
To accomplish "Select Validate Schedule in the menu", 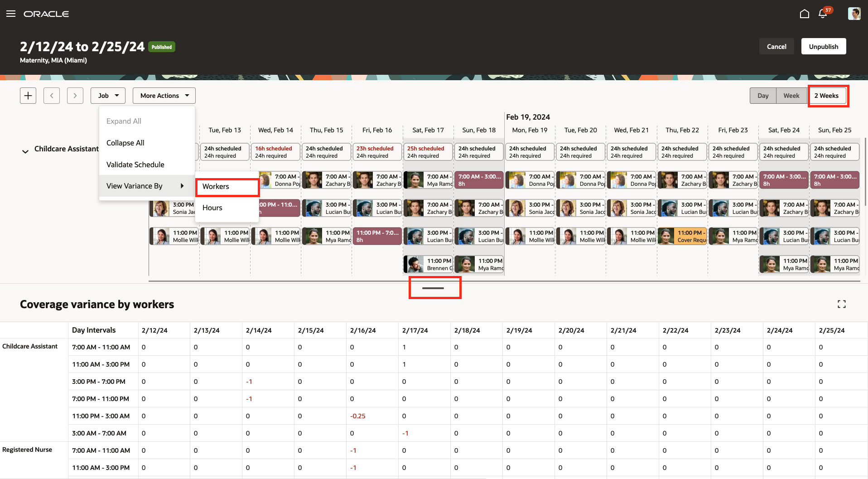I will click(147, 165).
